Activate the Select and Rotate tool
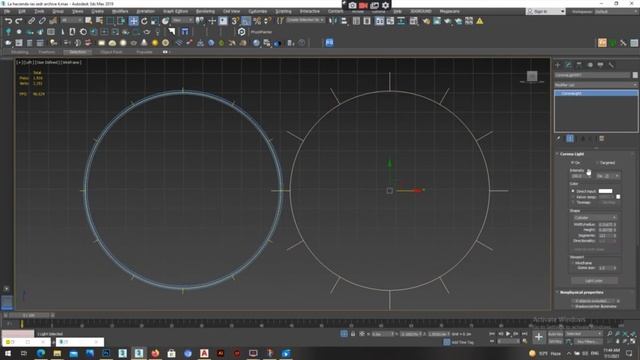 pos(144,21)
